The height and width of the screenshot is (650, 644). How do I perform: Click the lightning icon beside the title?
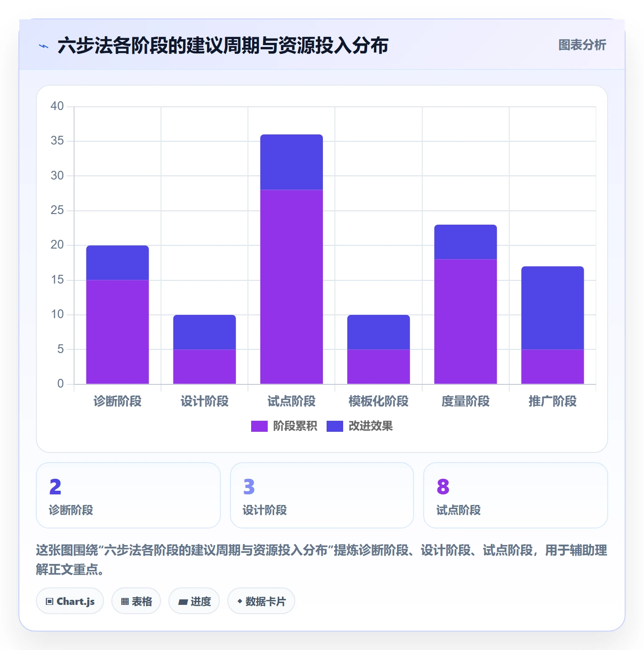[44, 46]
